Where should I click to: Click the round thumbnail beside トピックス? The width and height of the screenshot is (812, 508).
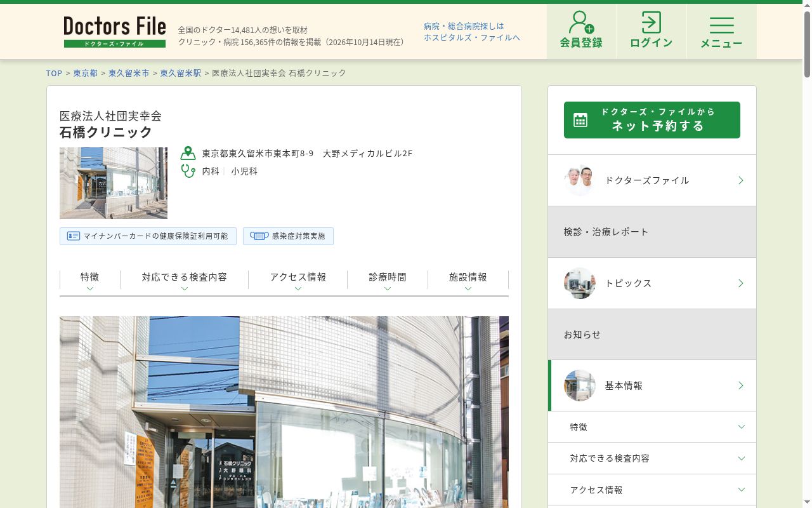[580, 283]
